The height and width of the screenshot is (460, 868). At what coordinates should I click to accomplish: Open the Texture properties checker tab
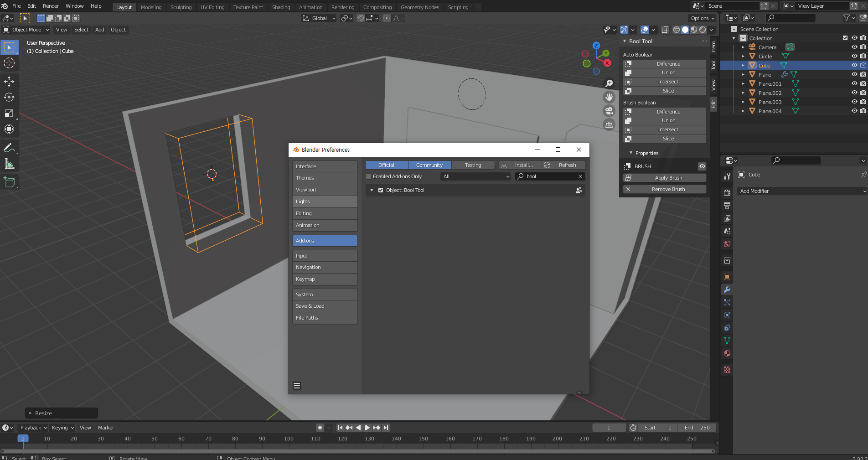pyautogui.click(x=727, y=370)
